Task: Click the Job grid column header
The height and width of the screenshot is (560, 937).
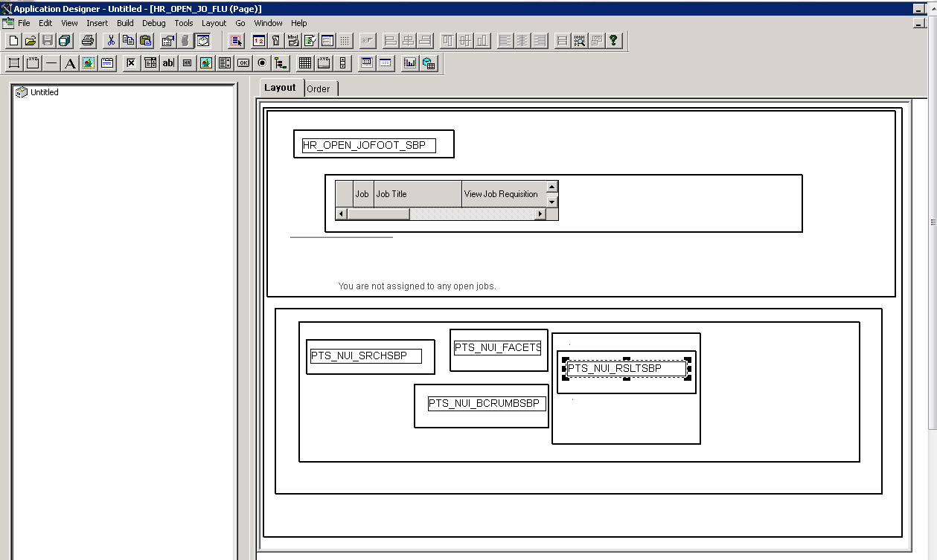Action: click(x=363, y=193)
